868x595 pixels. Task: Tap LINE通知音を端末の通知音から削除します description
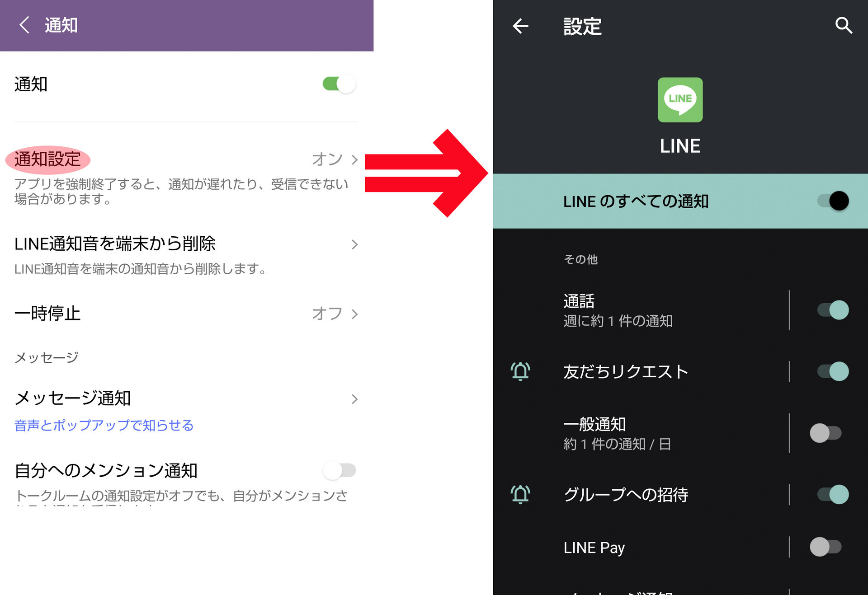[141, 269]
